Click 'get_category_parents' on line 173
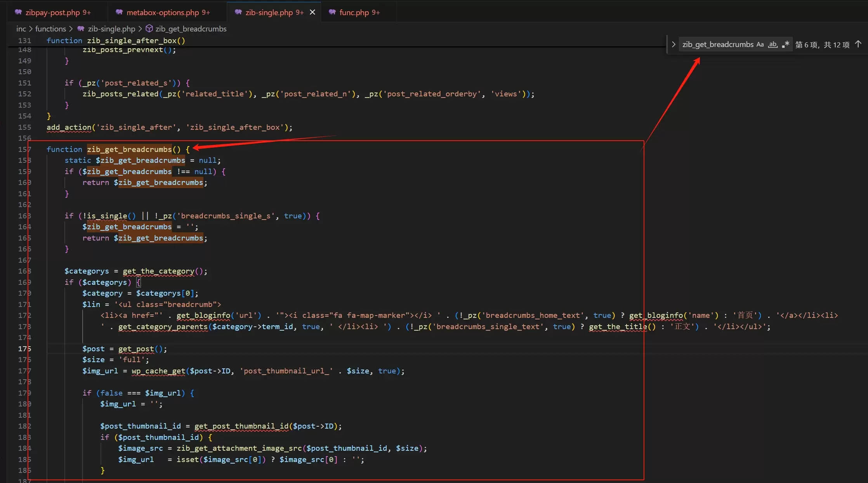 pos(163,326)
